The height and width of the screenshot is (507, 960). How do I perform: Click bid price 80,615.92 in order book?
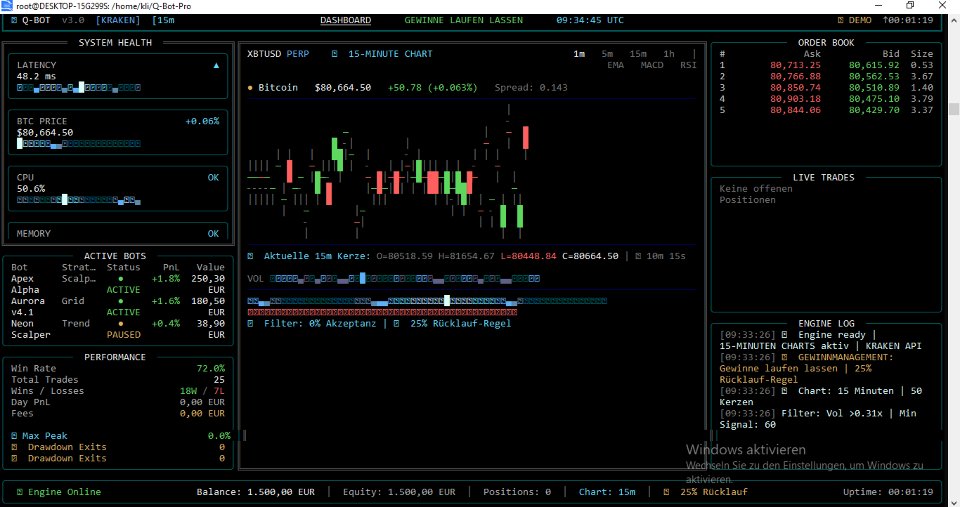(874, 65)
